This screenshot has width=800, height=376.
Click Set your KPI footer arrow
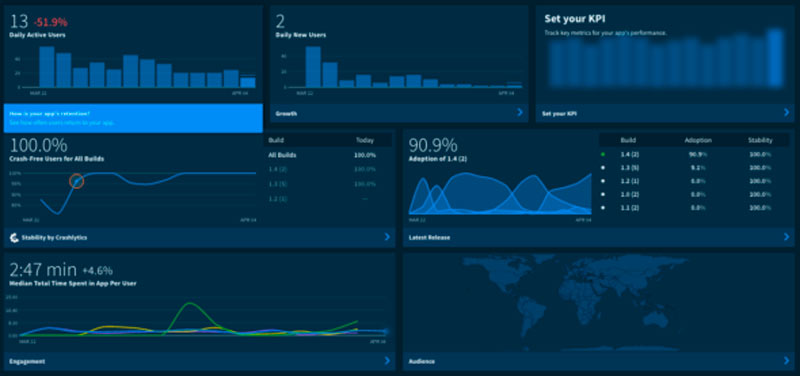786,112
